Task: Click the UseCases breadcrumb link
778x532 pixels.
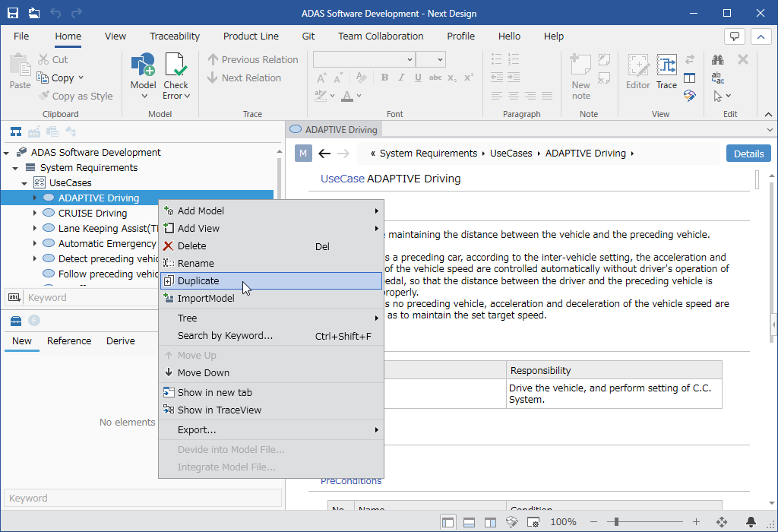Action: [x=511, y=154]
